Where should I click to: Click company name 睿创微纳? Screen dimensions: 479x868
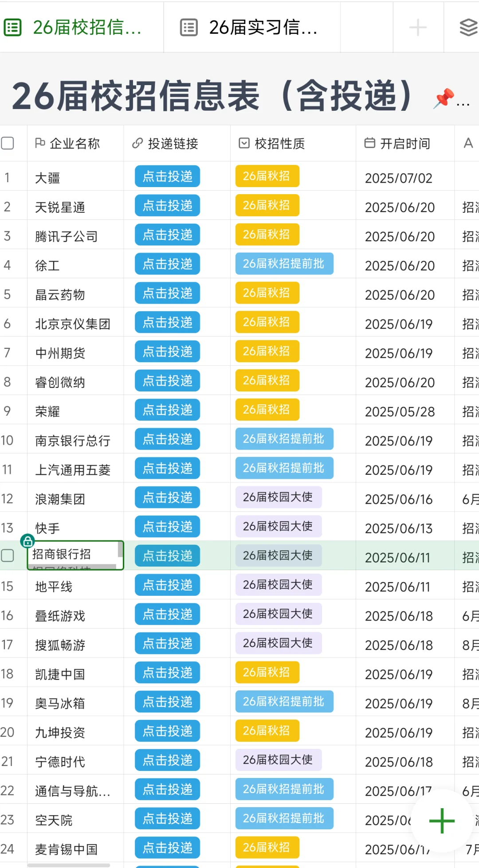[x=60, y=383]
